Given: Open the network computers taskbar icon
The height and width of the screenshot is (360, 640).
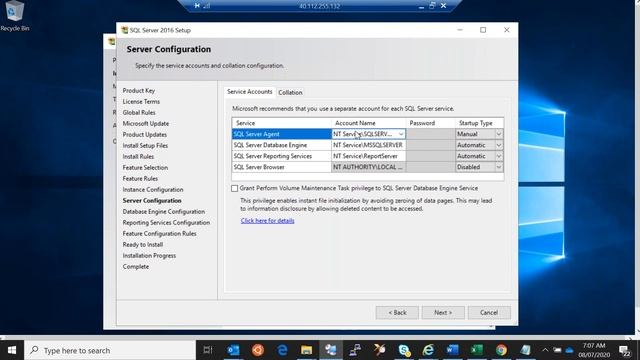Looking at the screenshot, I should (x=355, y=350).
